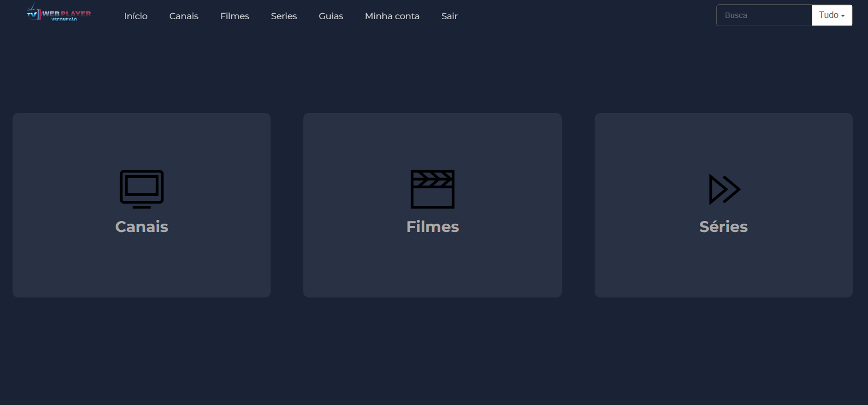
Task: Open Minha conta settings
Action: 392,16
